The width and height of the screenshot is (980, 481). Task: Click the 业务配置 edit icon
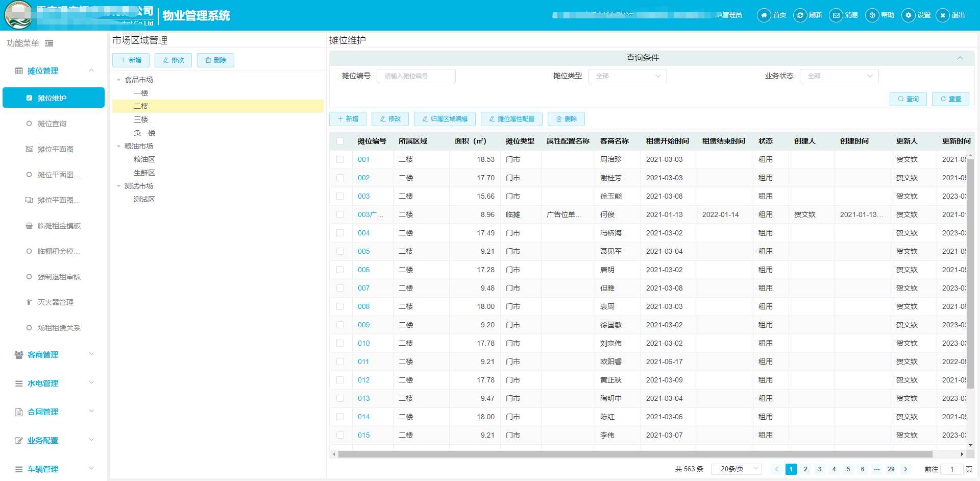point(19,441)
